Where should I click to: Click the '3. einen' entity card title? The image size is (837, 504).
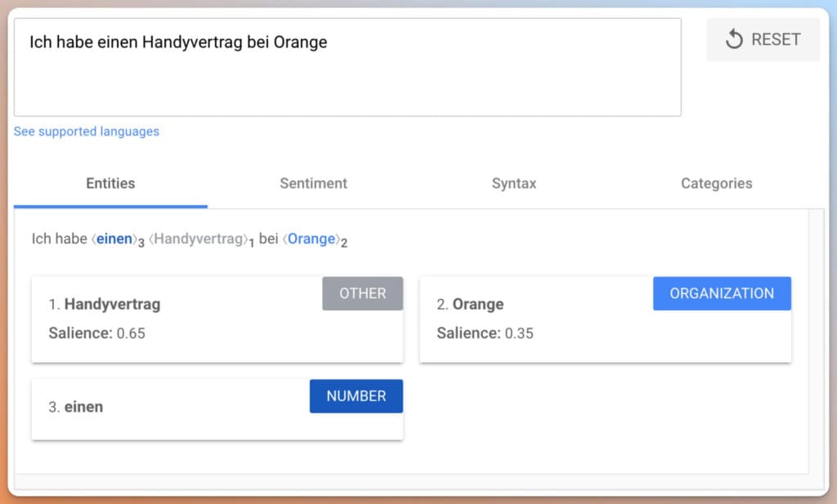pyautogui.click(x=75, y=407)
